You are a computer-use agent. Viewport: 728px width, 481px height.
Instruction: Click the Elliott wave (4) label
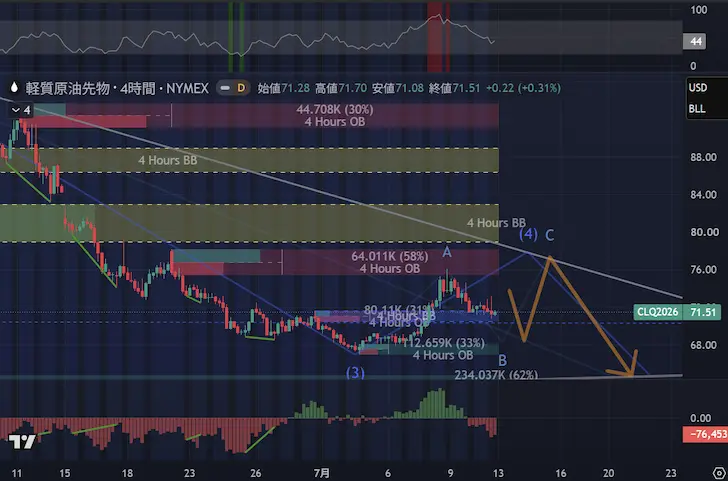(528, 234)
